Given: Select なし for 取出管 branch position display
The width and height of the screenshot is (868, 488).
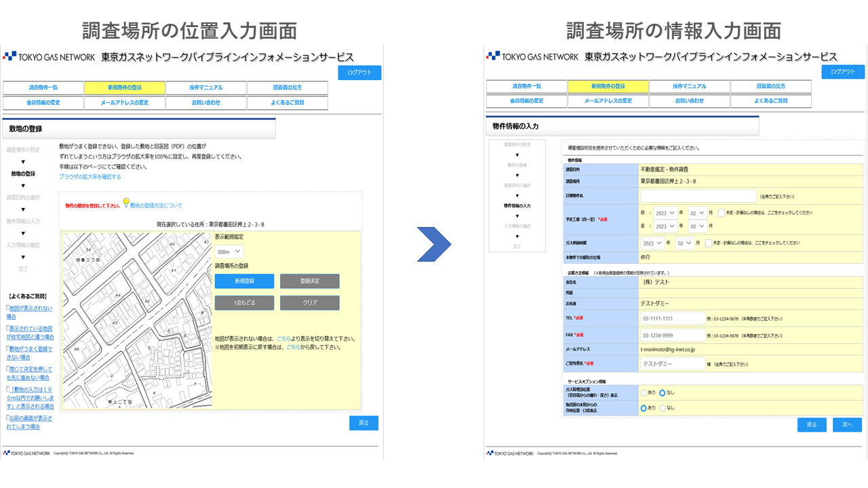Looking at the screenshot, I should (x=663, y=408).
